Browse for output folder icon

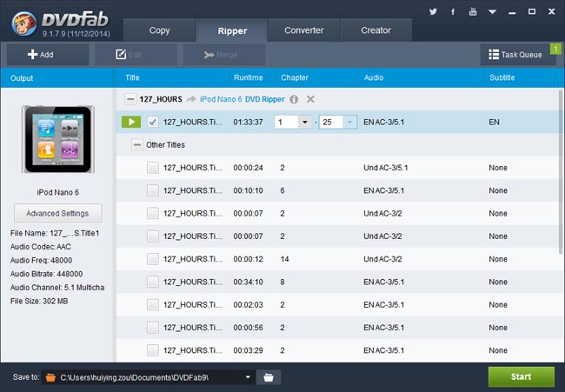tap(269, 377)
